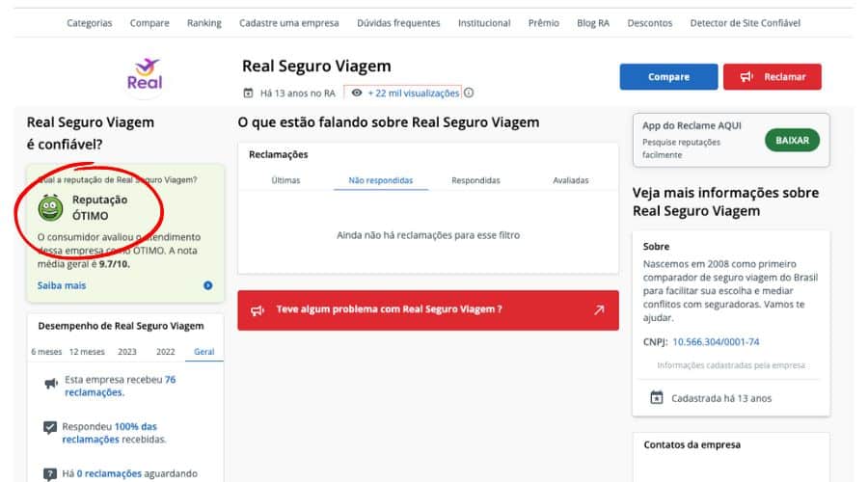This screenshot has width=868, height=482.
Task: Switch to Últimas complaints tab
Action: [x=285, y=180]
